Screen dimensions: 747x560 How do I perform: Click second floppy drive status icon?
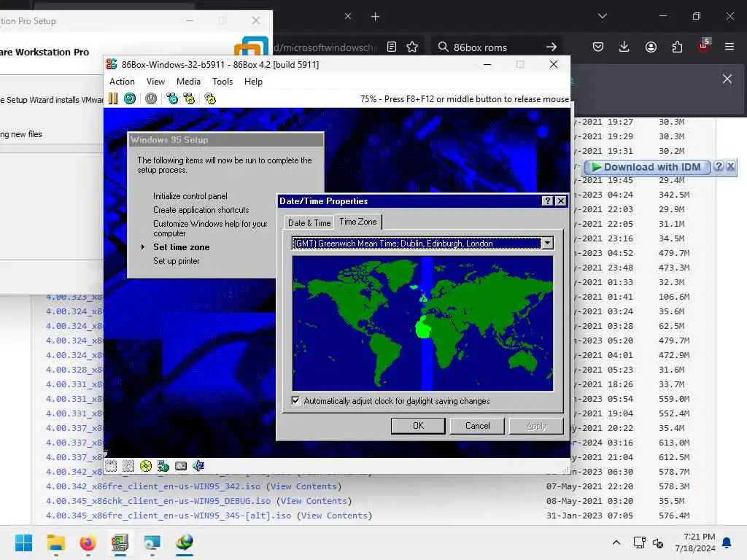click(128, 466)
